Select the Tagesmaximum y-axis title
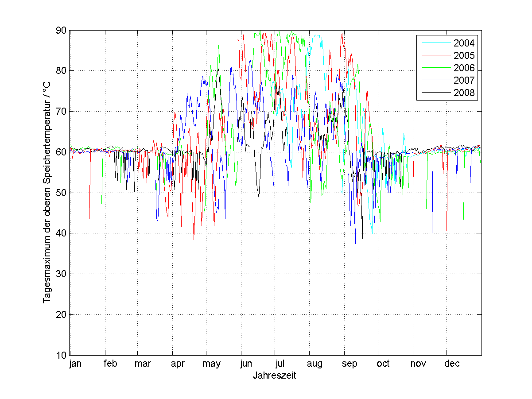 point(47,193)
